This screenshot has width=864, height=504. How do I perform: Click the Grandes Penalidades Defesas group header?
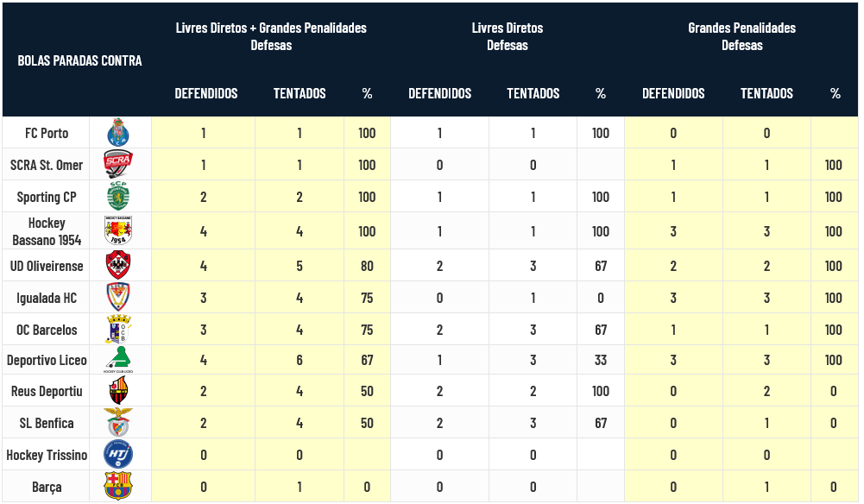(x=741, y=36)
